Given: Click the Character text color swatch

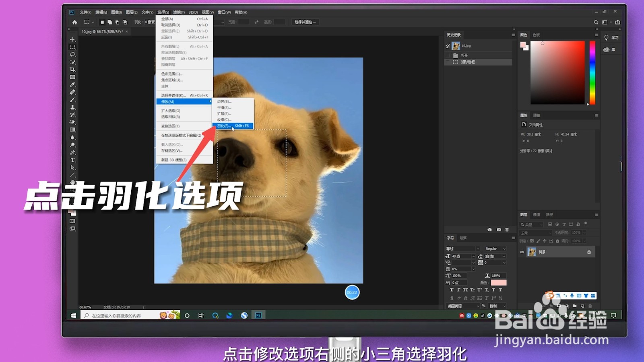Looking at the screenshot, I should click(498, 283).
